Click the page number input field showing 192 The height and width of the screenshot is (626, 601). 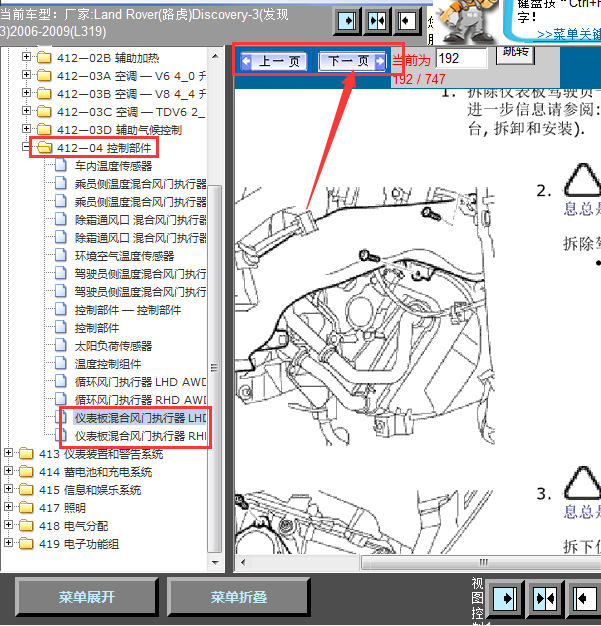[x=461, y=59]
